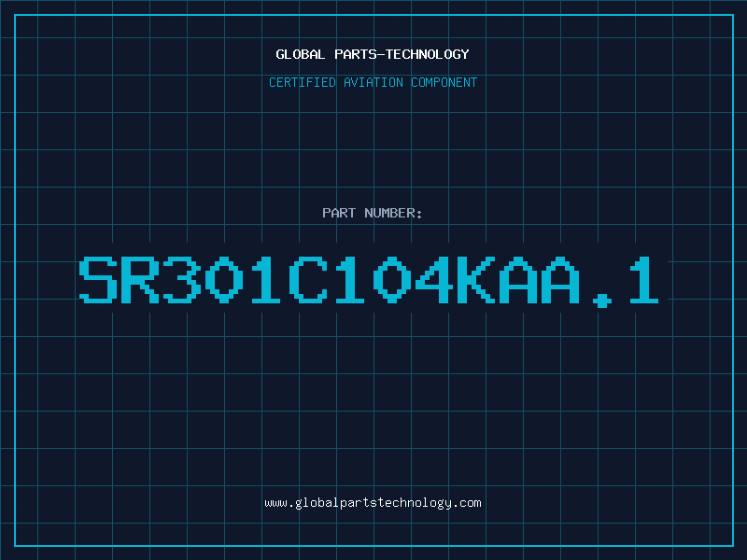The width and height of the screenshot is (747, 560).
Task: Click the word NUMBER: in the label
Action: coord(393,213)
